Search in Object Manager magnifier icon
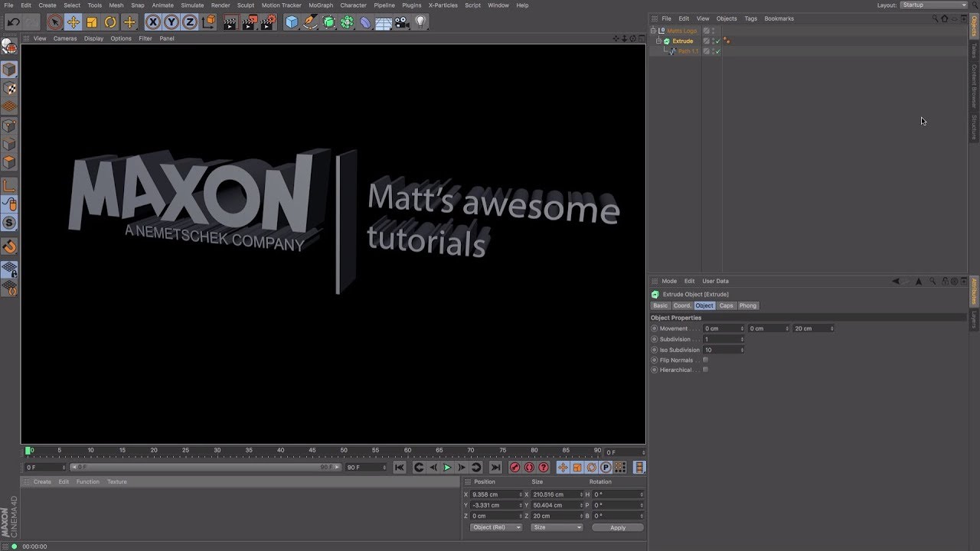Viewport: 980px width, 551px height. coord(934,18)
